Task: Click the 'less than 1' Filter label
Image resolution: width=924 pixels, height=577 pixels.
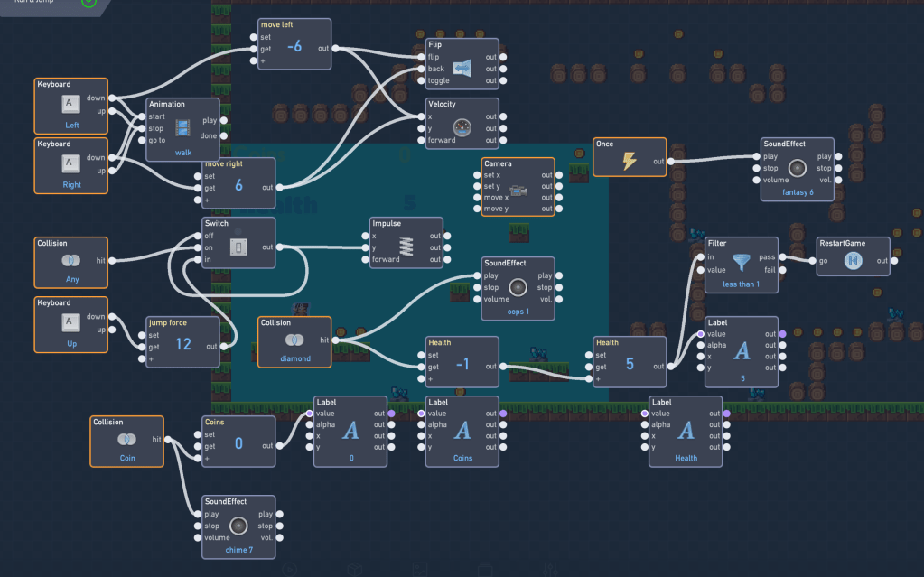Action: (742, 284)
